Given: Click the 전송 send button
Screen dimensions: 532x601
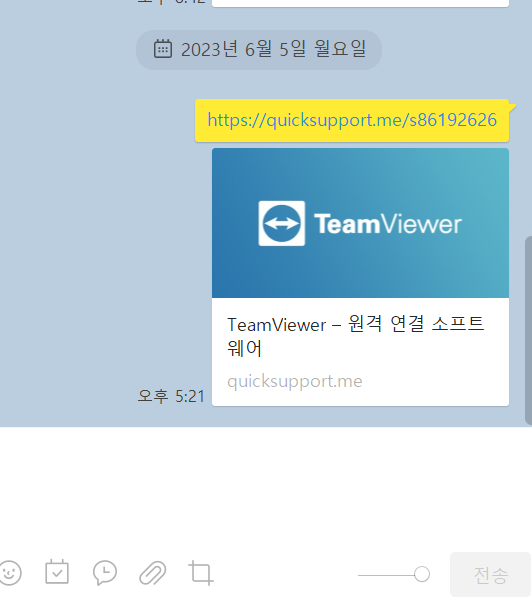Looking at the screenshot, I should [491, 575].
